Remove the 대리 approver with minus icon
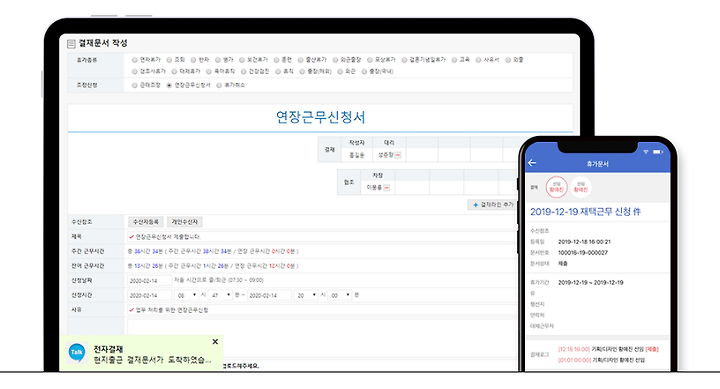This screenshot has height=389, width=720. tap(398, 155)
